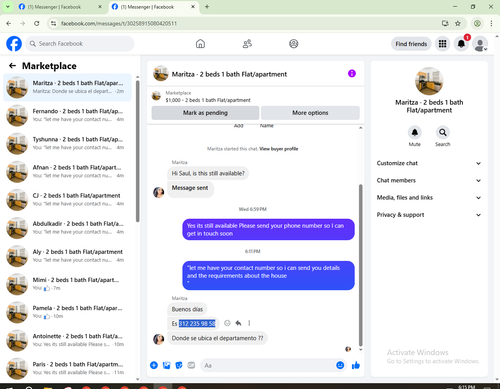Click the "Hi Saul, is this still available?" message
Viewport: 500px width, 389px height.
tap(208, 173)
